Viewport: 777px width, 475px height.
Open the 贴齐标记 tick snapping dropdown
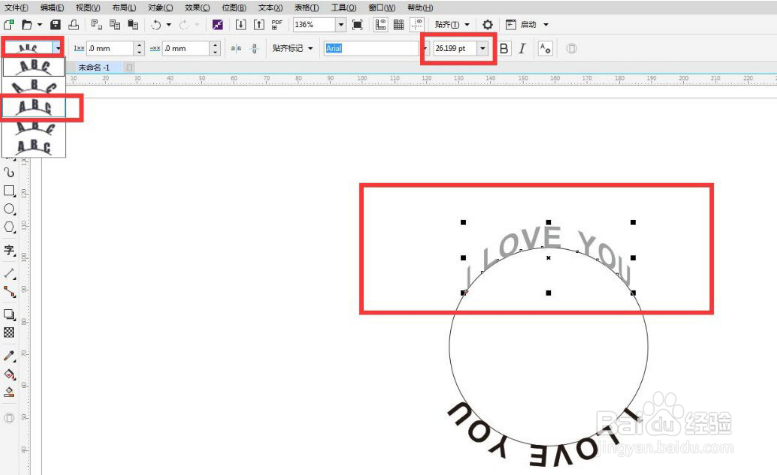[292, 49]
